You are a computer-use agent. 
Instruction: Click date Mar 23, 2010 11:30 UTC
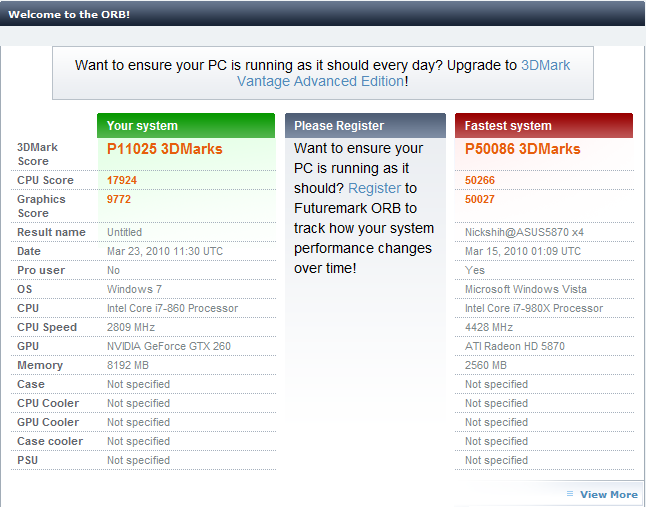point(165,251)
